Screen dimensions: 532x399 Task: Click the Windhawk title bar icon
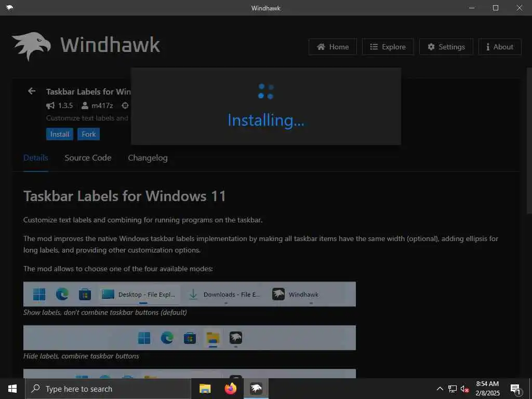pos(9,7)
